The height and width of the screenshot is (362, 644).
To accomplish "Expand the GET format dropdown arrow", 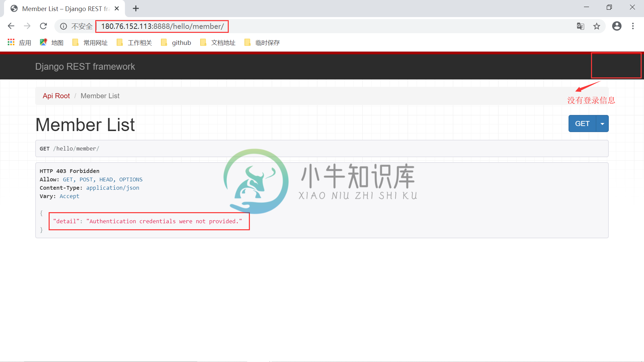I will point(602,124).
